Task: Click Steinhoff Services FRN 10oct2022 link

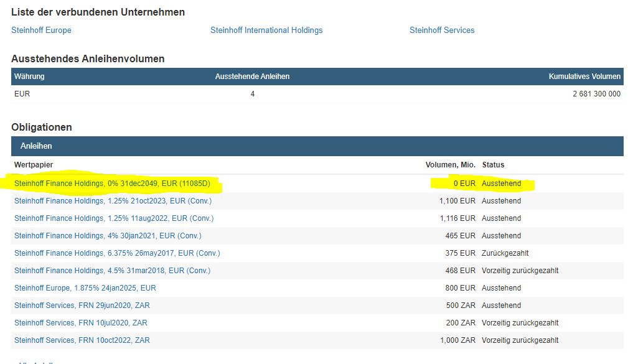Action: [82, 340]
